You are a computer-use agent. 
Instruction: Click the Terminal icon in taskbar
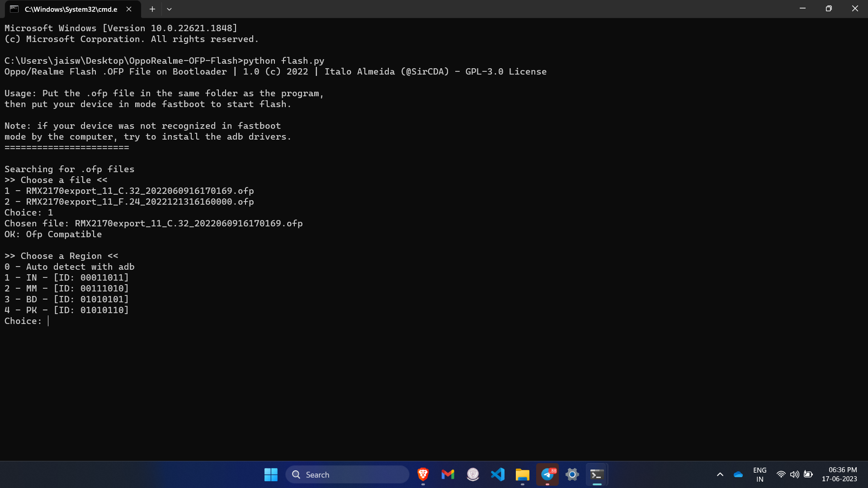[x=597, y=474]
